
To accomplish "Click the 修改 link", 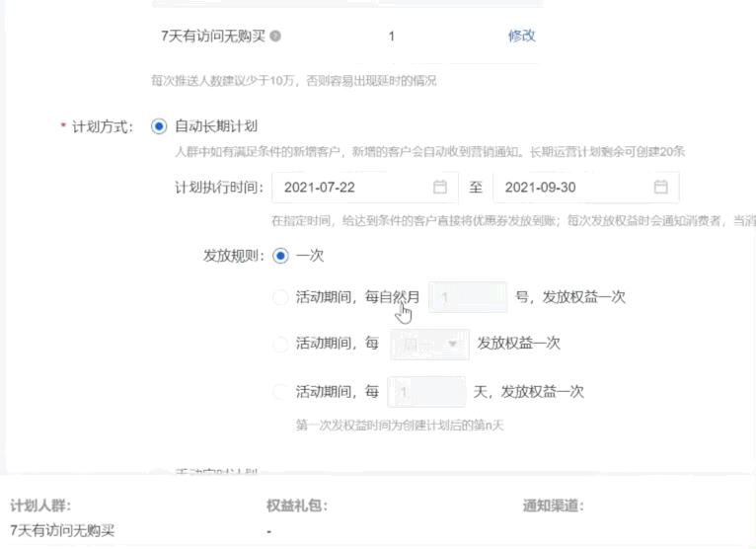I will coord(522,36).
